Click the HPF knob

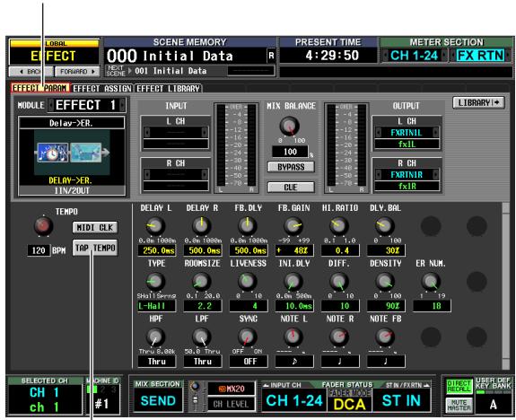pos(155,337)
